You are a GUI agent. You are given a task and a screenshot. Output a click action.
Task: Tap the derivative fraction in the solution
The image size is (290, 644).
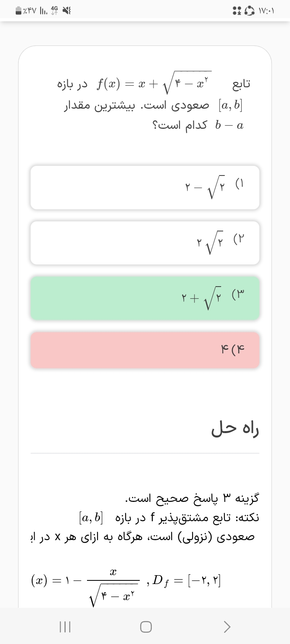pos(113,581)
